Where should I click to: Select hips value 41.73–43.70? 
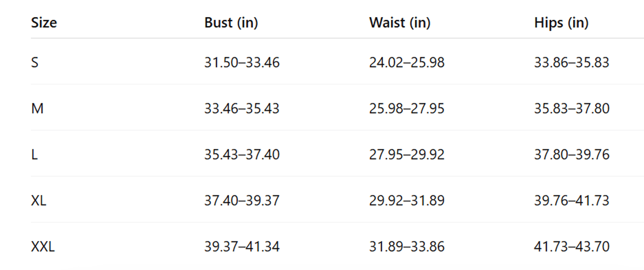click(572, 247)
